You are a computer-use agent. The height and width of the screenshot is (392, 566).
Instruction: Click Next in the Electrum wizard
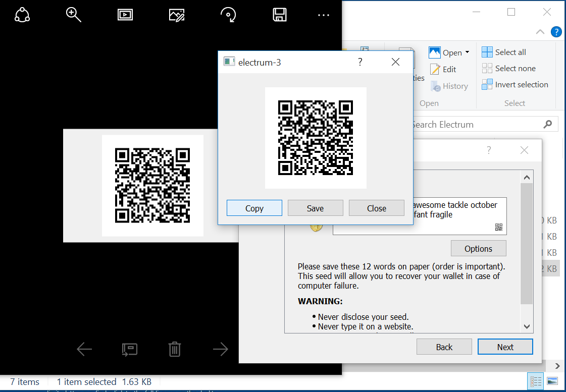[505, 347]
